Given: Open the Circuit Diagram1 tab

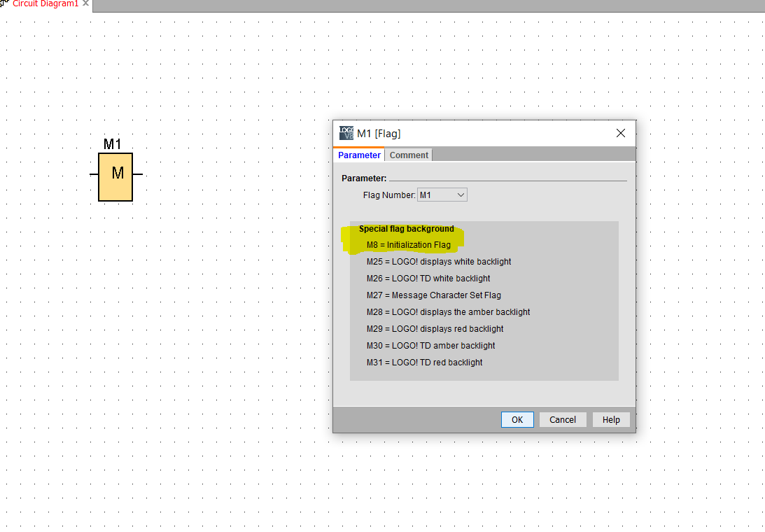Looking at the screenshot, I should tap(45, 4).
